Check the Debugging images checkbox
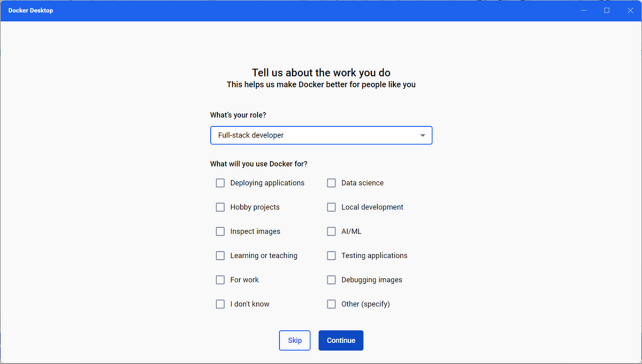 [x=332, y=280]
